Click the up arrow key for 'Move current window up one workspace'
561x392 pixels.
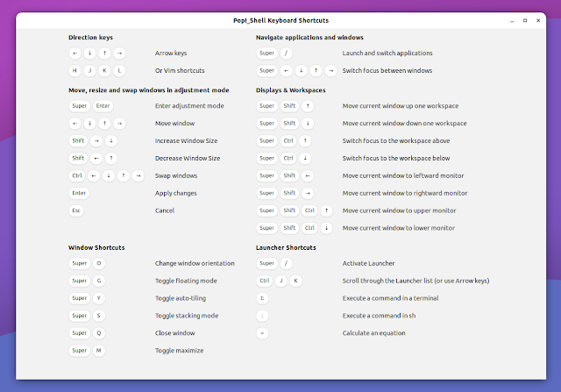pyautogui.click(x=306, y=105)
